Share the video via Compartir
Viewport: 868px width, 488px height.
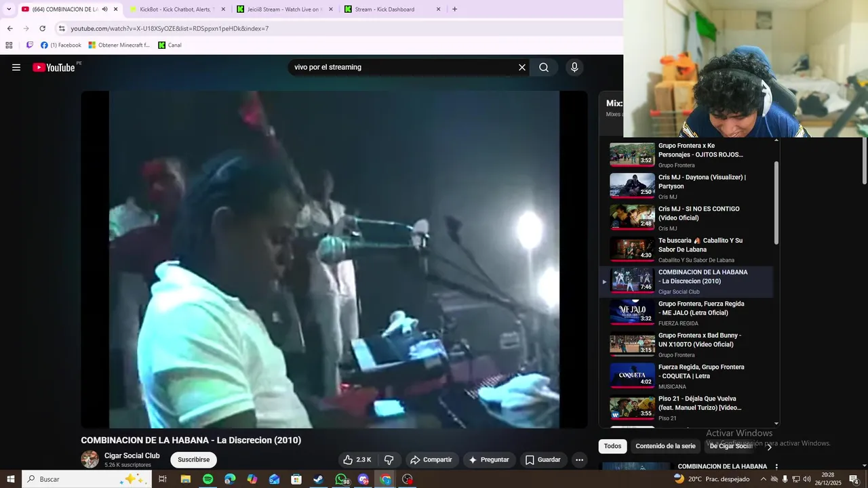(431, 460)
